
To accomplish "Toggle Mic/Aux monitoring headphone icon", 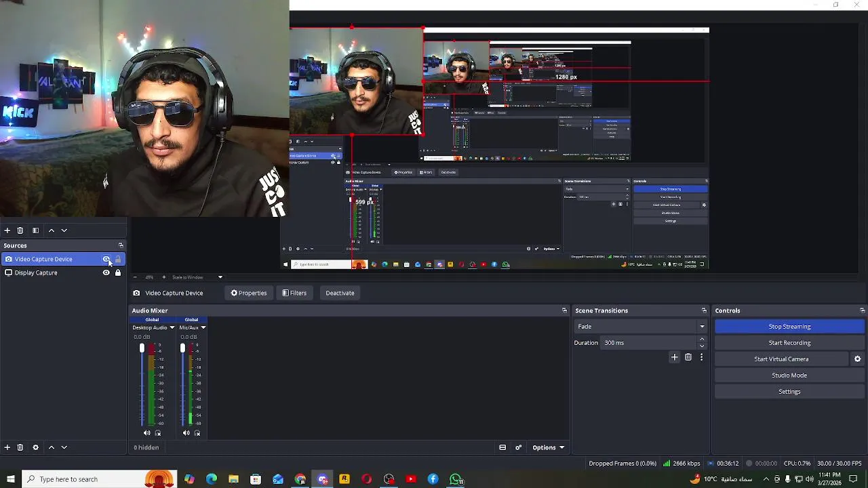I will tap(198, 433).
